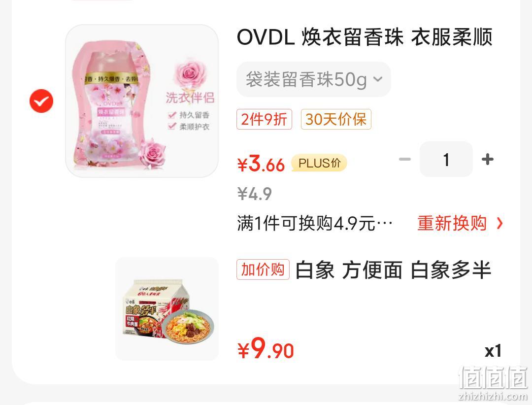Click the zhizhizhi.com watermark logo
532x405 pixels.
pyautogui.click(x=493, y=383)
